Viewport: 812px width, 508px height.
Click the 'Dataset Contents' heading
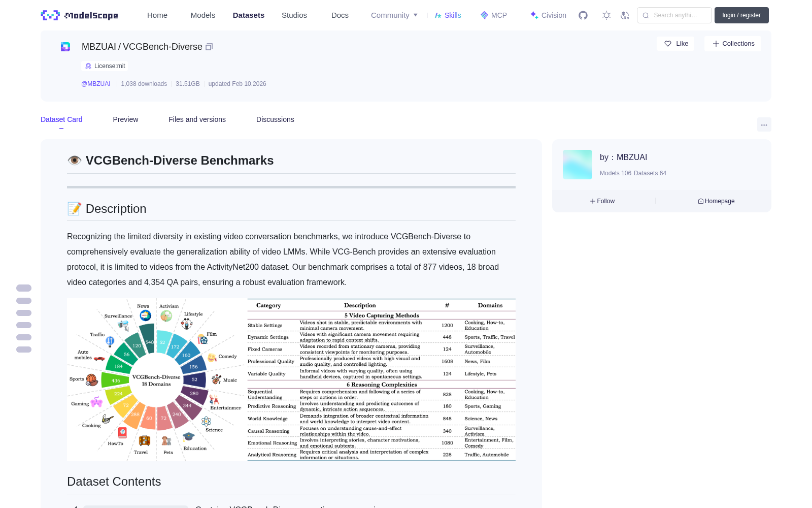[x=114, y=482]
